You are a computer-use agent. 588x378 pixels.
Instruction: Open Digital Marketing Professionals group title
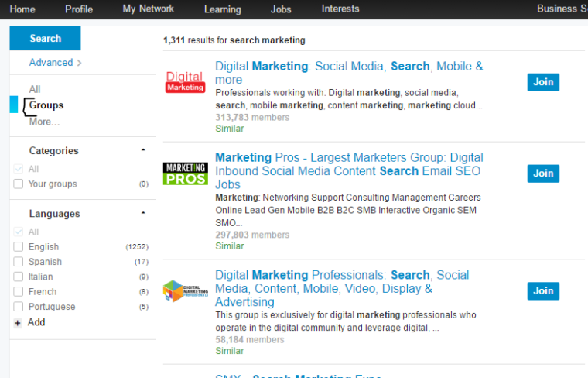342,288
